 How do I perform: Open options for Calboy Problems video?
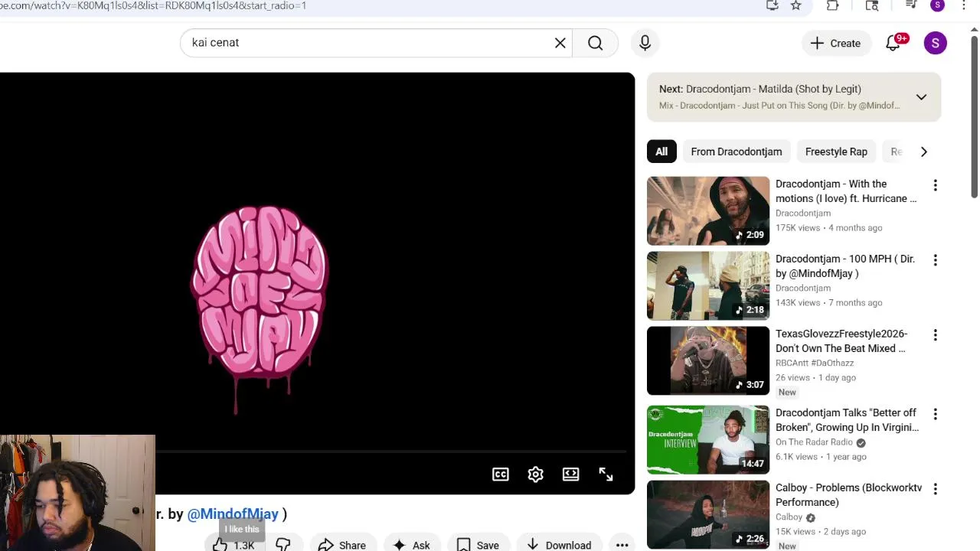click(x=935, y=489)
